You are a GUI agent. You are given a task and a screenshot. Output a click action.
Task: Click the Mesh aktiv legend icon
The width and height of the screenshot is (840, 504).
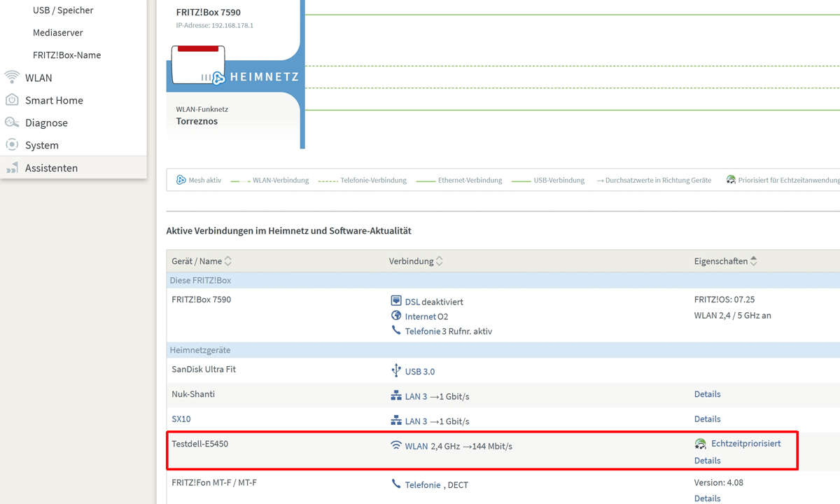[181, 180]
